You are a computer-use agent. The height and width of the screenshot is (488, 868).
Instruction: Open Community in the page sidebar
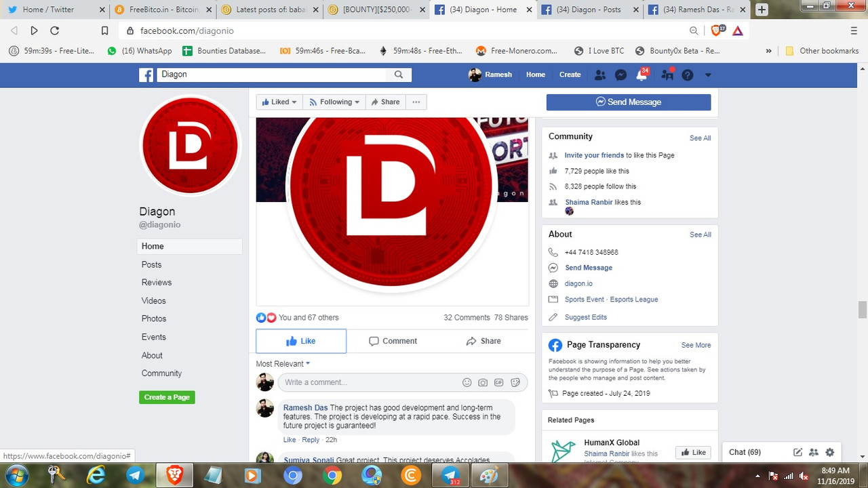[161, 373]
